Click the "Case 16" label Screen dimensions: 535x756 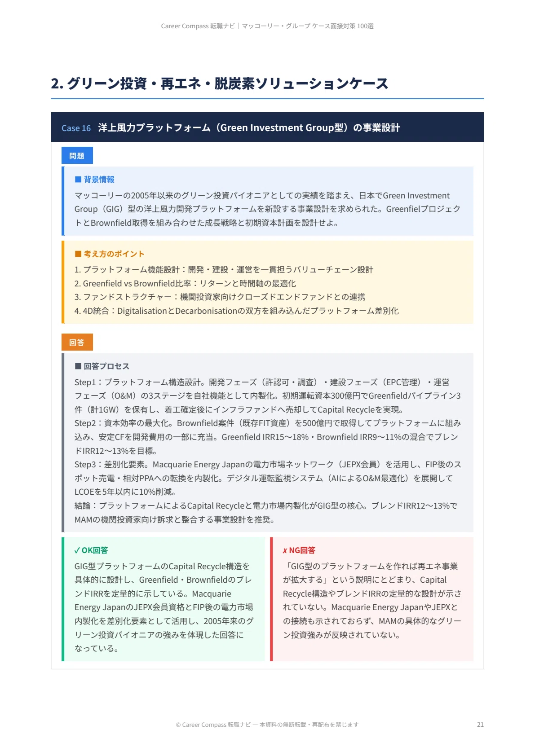coord(76,128)
